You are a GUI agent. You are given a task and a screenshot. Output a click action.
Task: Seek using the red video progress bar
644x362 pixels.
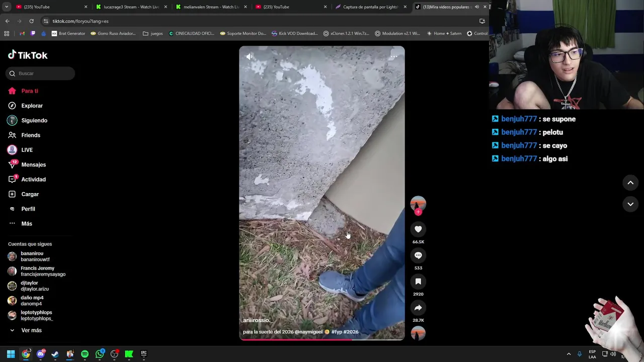click(x=322, y=339)
